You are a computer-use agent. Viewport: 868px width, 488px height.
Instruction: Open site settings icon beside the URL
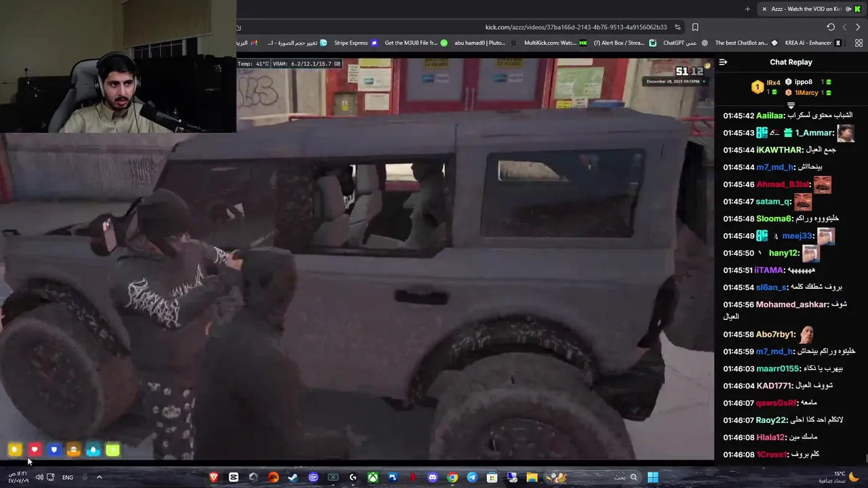(x=677, y=27)
